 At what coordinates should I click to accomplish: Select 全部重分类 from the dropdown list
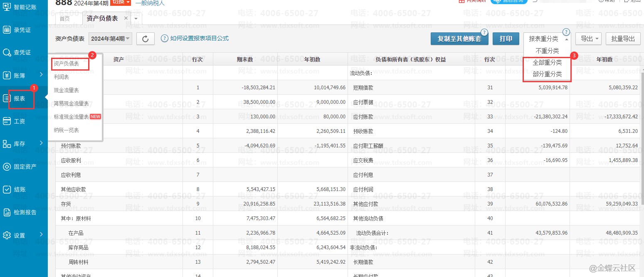(547, 62)
